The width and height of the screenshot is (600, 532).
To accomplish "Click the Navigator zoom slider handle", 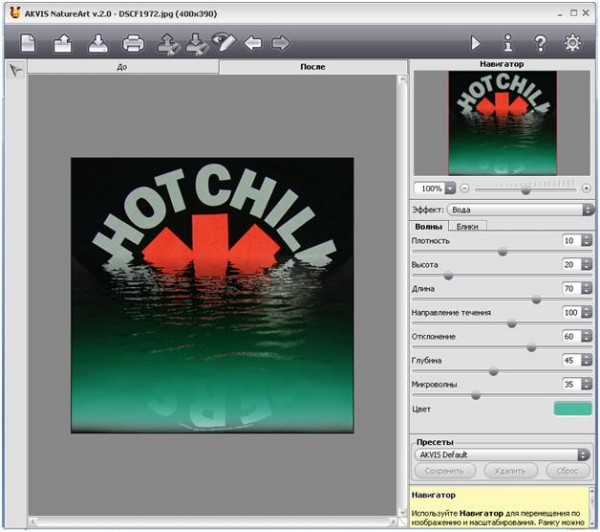I will [526, 190].
